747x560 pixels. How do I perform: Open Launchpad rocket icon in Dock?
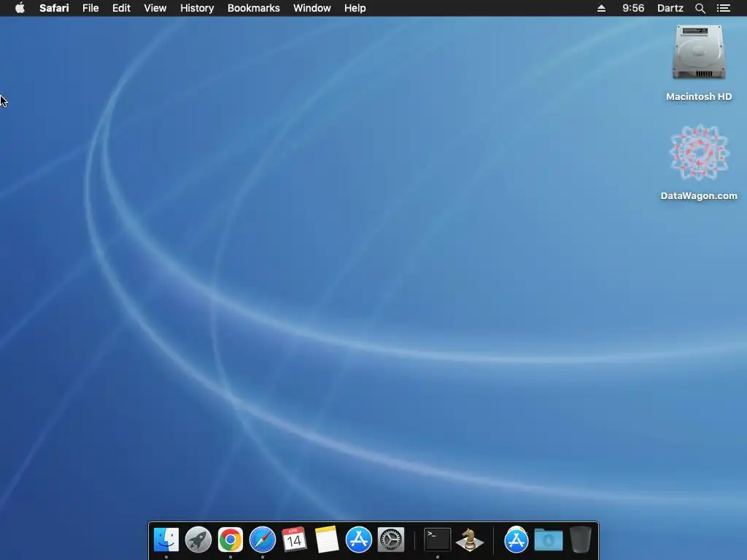click(x=198, y=540)
